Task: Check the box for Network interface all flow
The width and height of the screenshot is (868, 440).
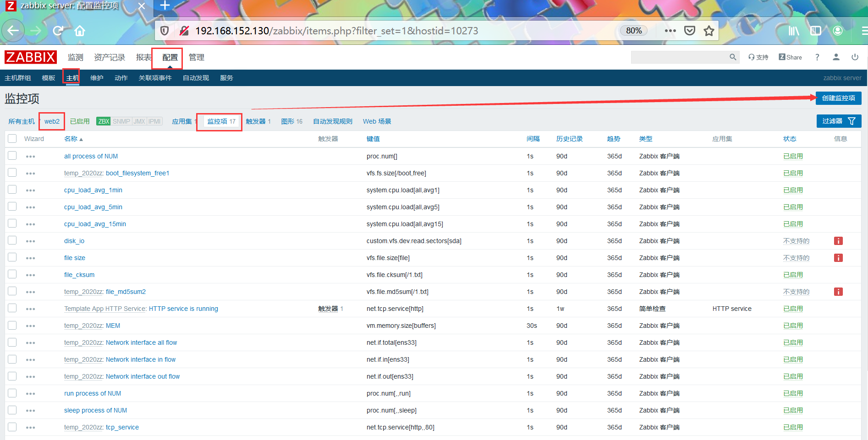Action: click(12, 342)
